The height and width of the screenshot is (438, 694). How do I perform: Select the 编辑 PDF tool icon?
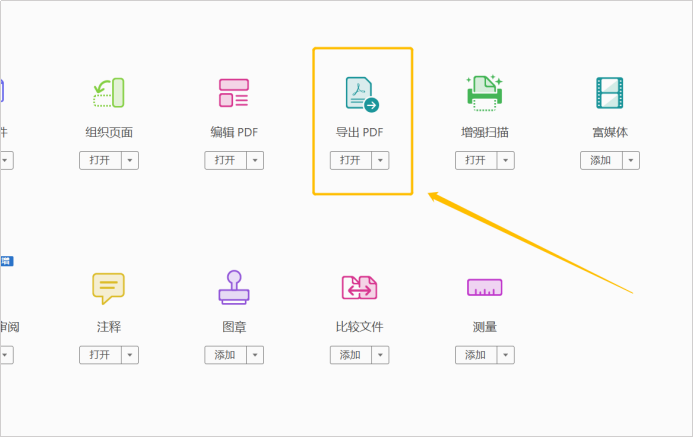[234, 92]
